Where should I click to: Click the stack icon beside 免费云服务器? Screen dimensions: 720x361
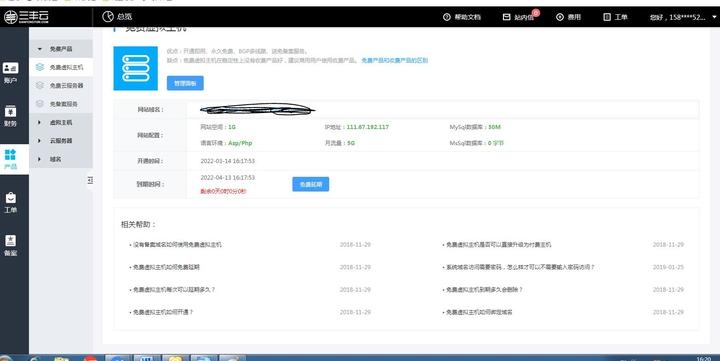tap(40, 85)
